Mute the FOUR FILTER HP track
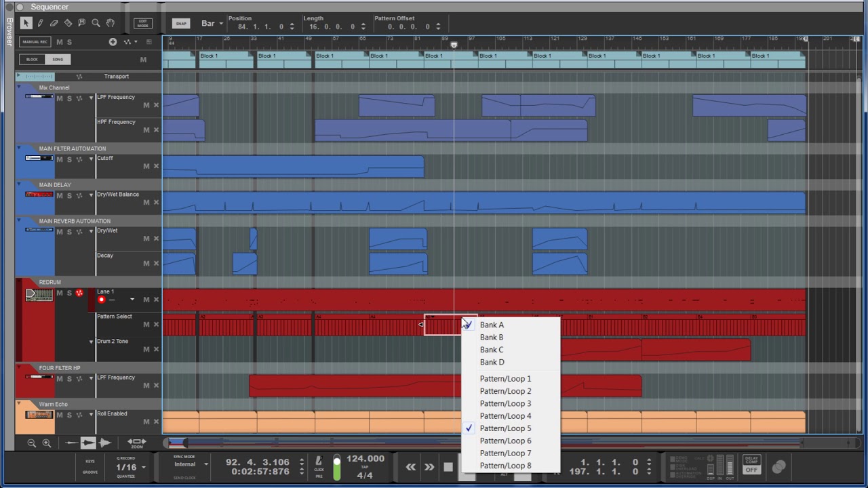868x488 pixels. click(x=60, y=379)
